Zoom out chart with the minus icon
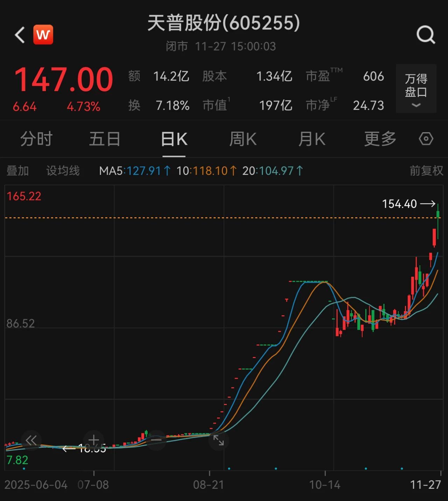This screenshot has height=501, width=448. click(x=156, y=439)
